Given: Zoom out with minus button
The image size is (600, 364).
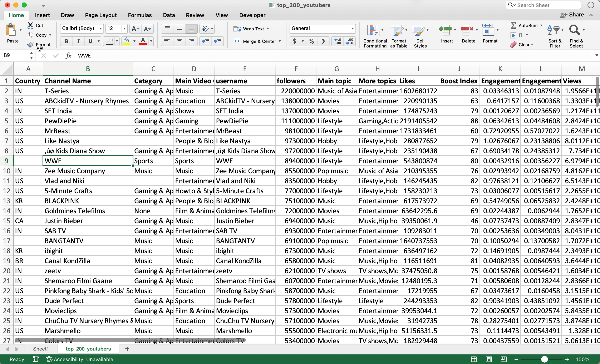Looking at the screenshot, I should pos(516,359).
